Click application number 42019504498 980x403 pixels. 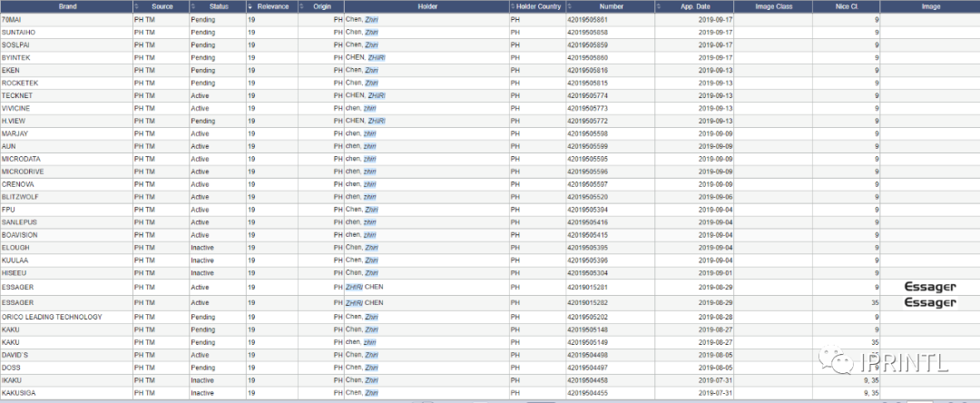[x=587, y=355]
